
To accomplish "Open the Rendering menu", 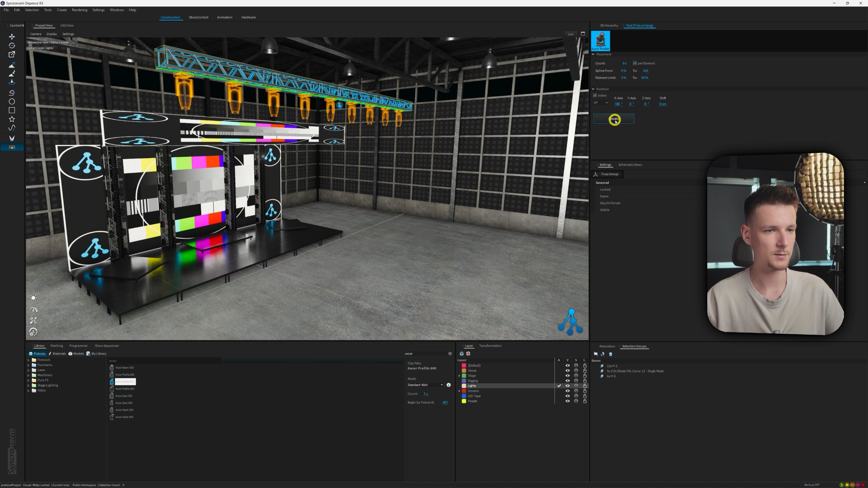I will pos(79,10).
